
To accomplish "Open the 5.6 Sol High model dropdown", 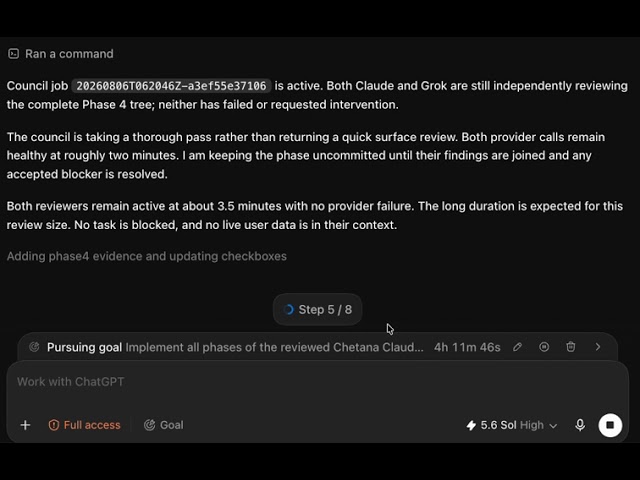I will coord(511,425).
